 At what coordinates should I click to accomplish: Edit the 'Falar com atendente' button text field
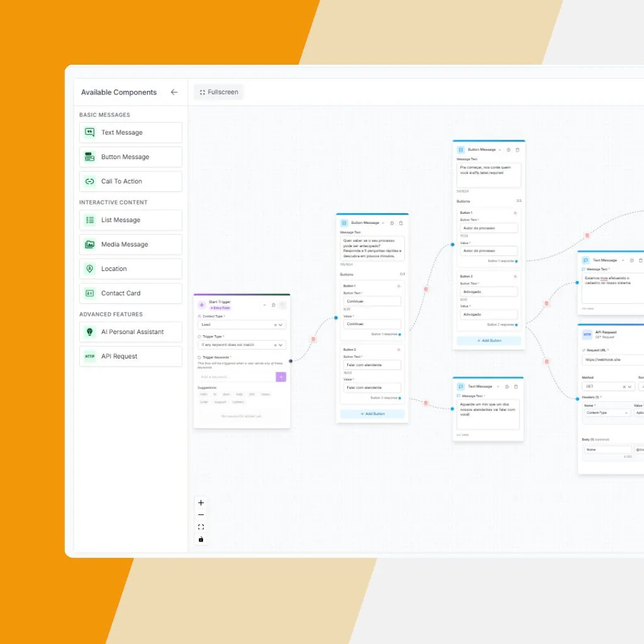tap(372, 365)
